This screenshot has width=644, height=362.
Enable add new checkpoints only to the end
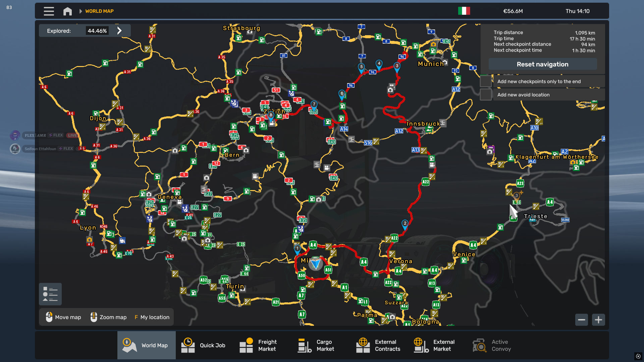pos(486,81)
